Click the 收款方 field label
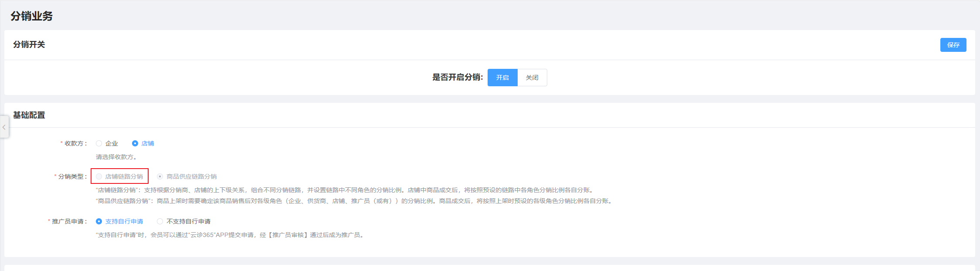The image size is (980, 271). [x=75, y=143]
